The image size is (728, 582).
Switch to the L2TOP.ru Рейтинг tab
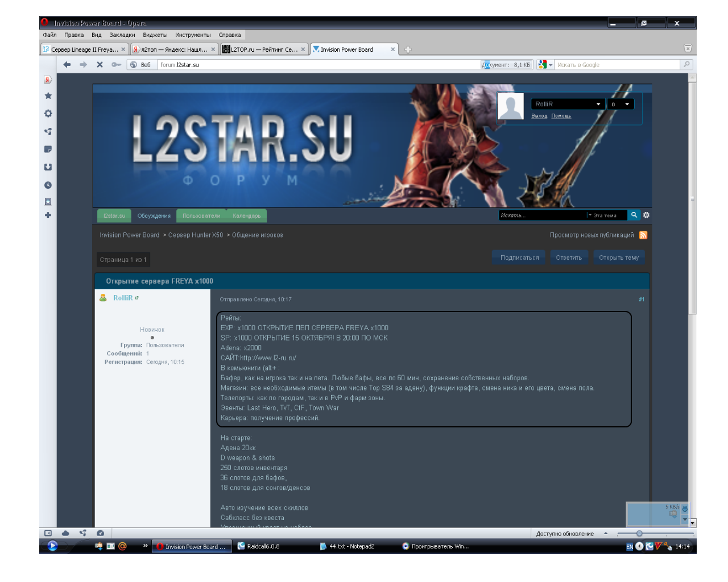click(264, 49)
